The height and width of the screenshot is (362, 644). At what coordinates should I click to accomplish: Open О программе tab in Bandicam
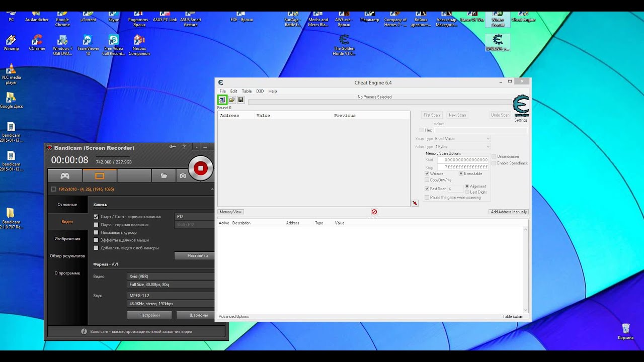[x=67, y=273]
